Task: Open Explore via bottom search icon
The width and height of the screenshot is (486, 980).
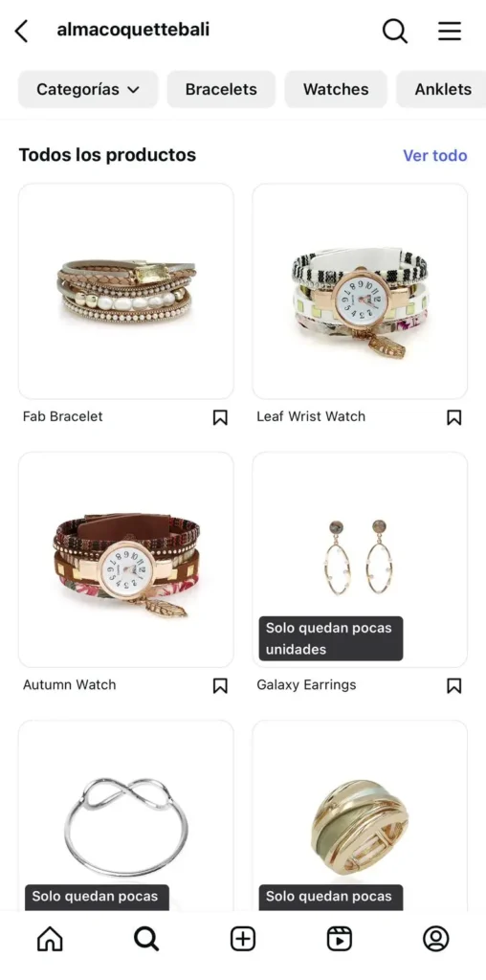Action: click(146, 939)
